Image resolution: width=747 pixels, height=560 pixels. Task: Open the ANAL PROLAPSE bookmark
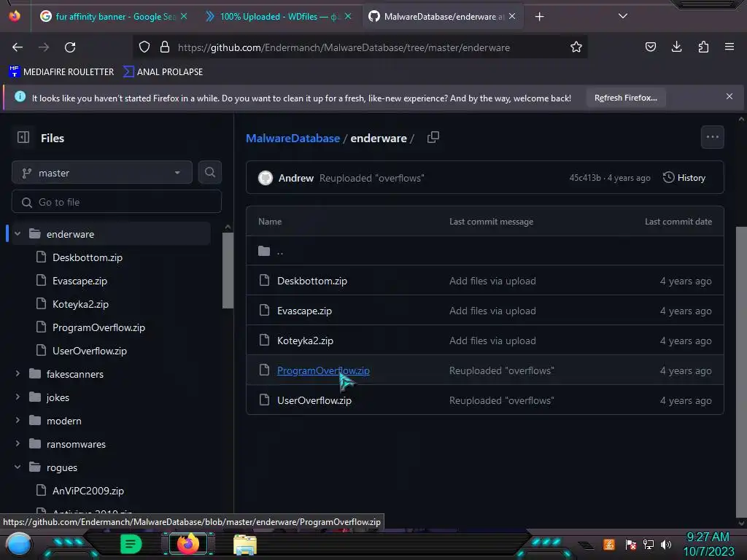coord(163,72)
